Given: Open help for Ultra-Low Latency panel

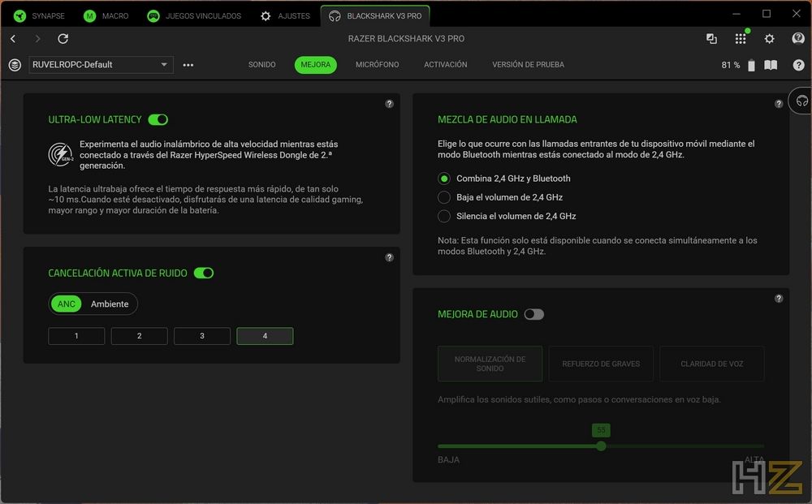Looking at the screenshot, I should pos(390,104).
